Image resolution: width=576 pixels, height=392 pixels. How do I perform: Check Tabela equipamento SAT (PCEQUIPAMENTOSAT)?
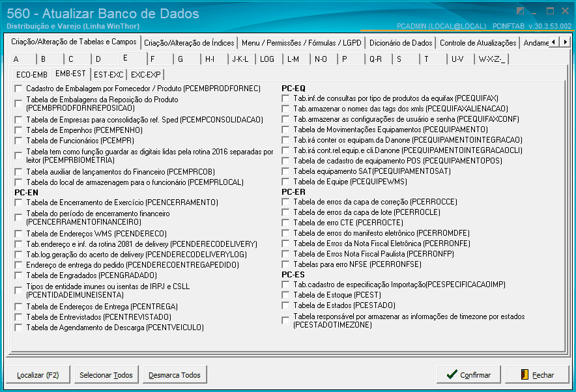(x=285, y=171)
